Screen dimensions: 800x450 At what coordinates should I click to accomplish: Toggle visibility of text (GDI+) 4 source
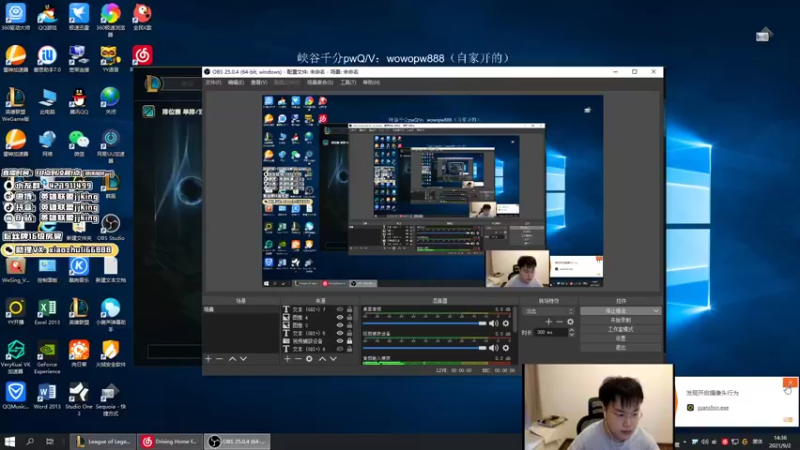click(x=340, y=349)
